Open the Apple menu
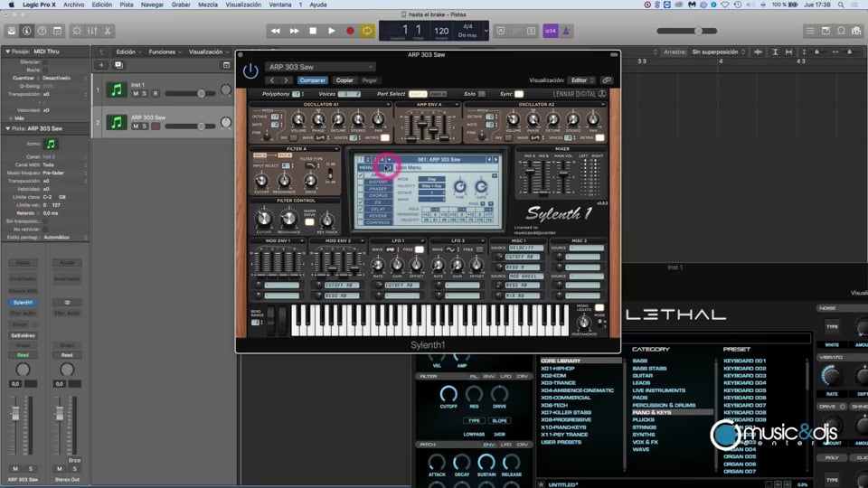The image size is (868, 488). [x=11, y=5]
